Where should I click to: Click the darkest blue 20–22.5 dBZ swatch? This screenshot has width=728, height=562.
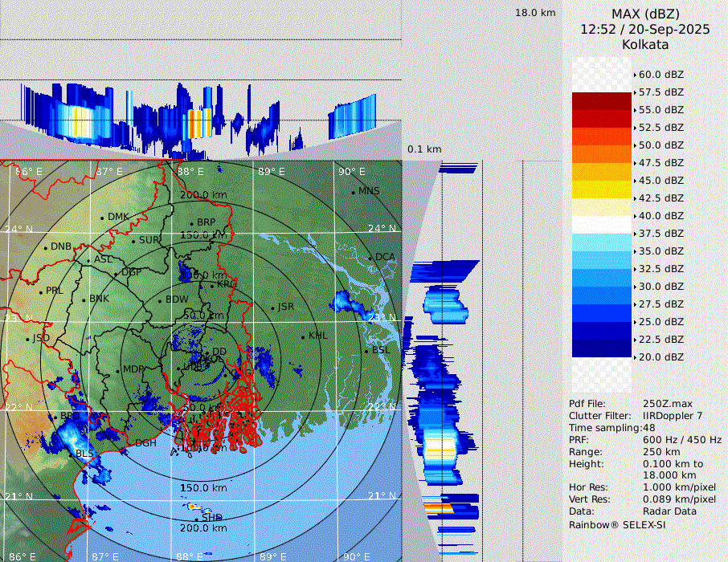click(602, 348)
